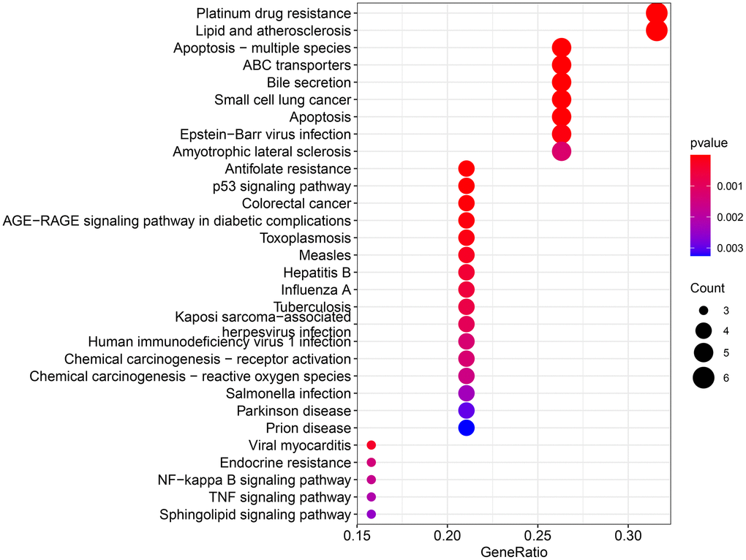Click the GeneRatio axis title

(513, 550)
